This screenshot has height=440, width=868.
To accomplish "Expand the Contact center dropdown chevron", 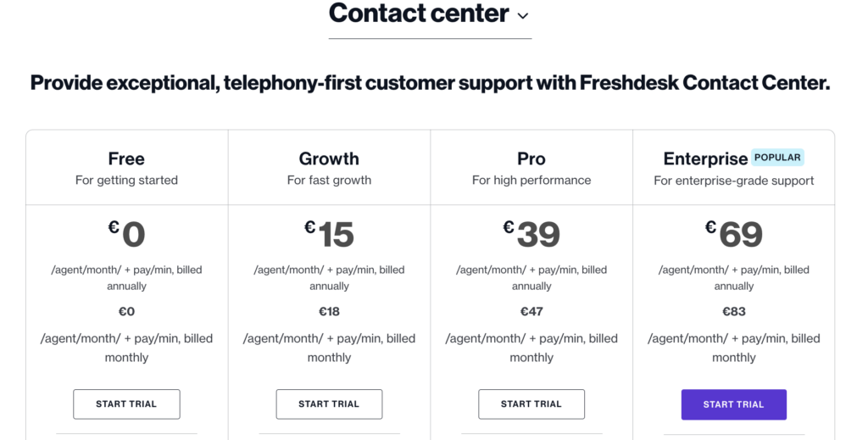I will pos(522,15).
